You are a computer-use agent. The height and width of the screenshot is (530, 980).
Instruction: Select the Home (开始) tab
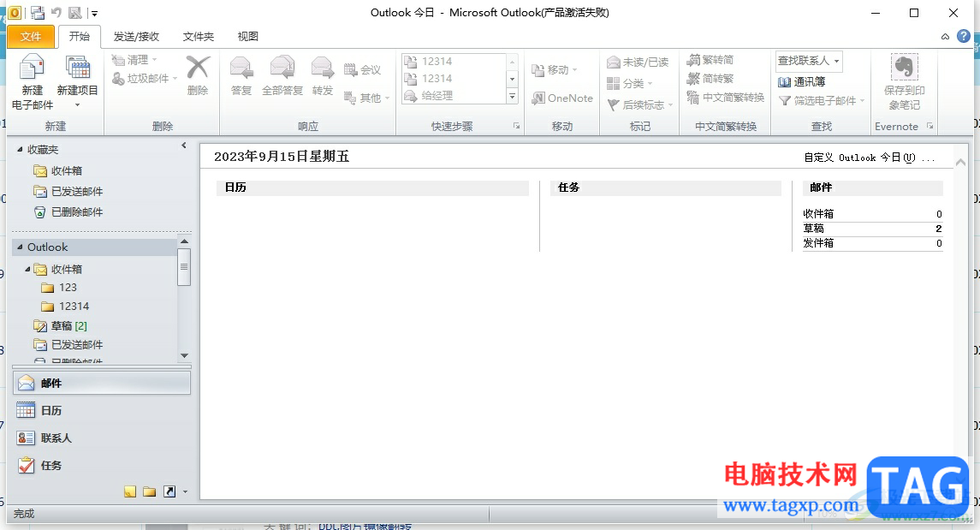(80, 36)
